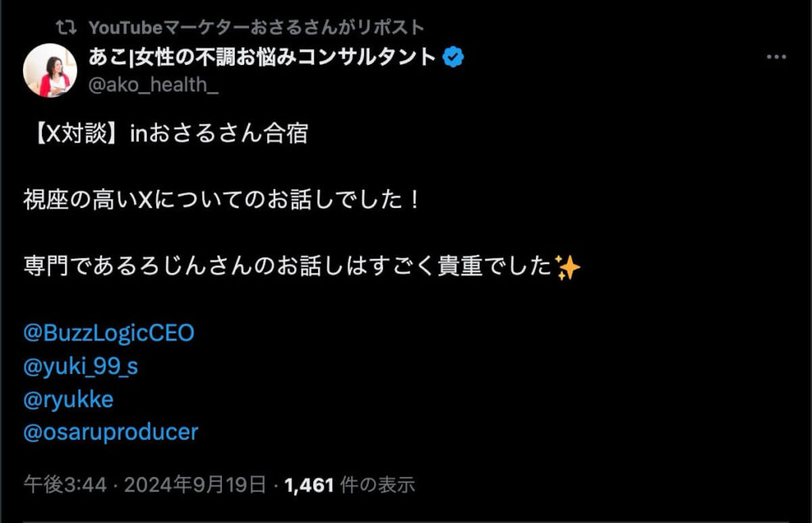Open the @ako_health_ handle

153,85
